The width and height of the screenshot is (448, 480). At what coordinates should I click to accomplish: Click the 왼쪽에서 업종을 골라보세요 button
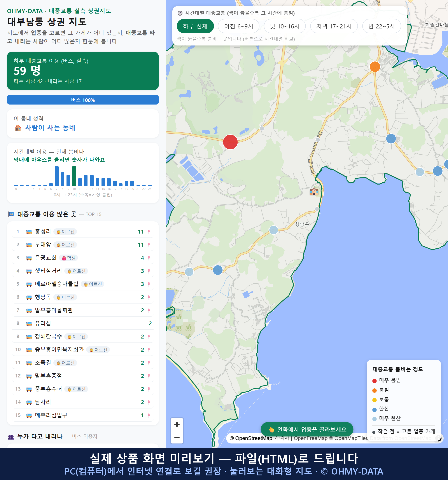[x=307, y=429]
